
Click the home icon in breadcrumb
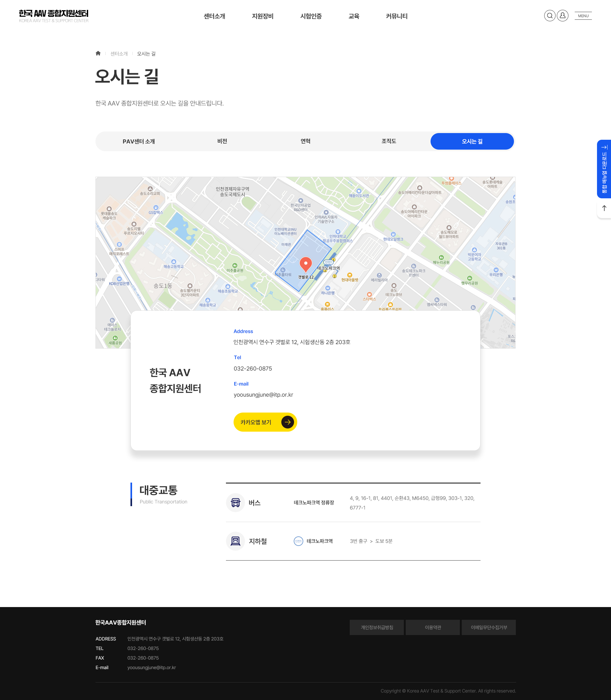(98, 53)
